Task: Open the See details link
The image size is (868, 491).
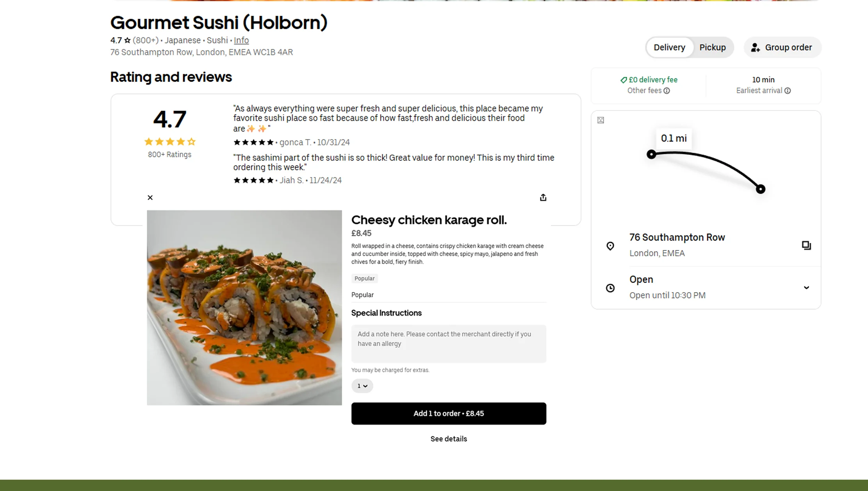Action: click(x=448, y=439)
